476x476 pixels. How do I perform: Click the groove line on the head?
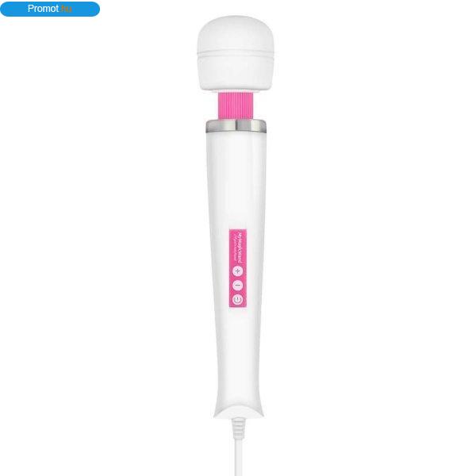pos(236,54)
